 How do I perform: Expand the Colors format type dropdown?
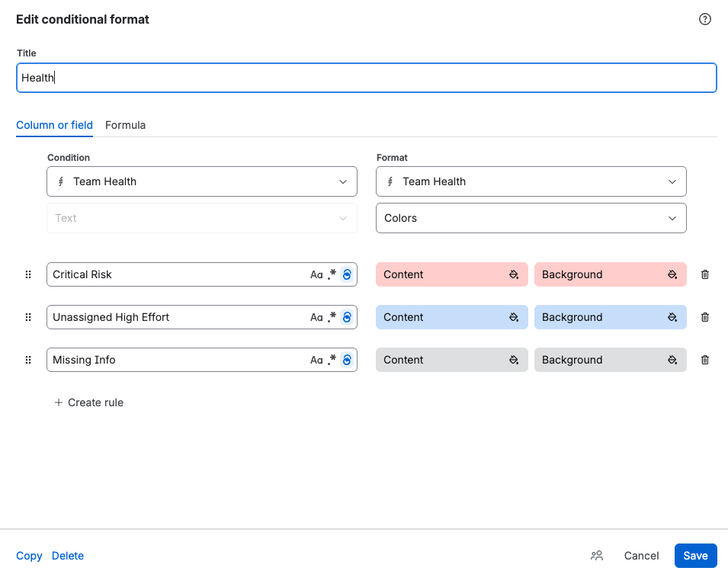[531, 218]
